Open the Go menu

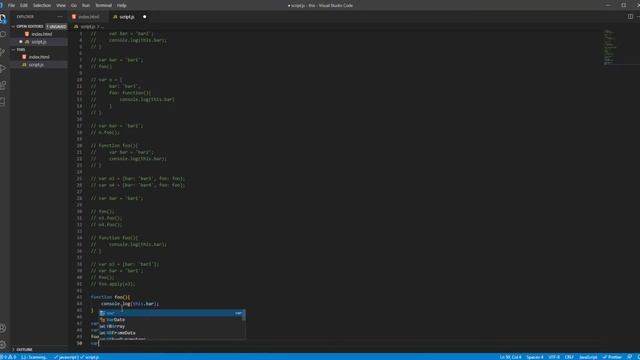pyautogui.click(x=74, y=5)
